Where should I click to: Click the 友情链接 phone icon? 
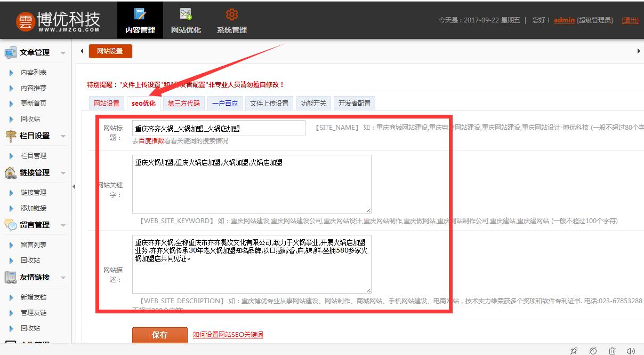pos(10,277)
